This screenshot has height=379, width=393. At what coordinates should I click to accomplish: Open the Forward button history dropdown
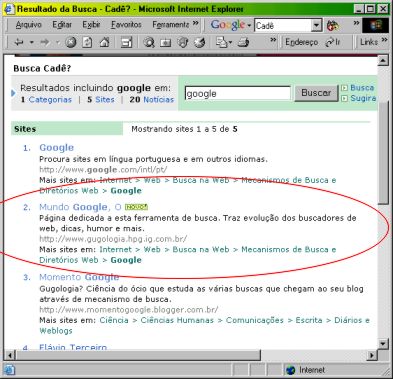(57, 42)
